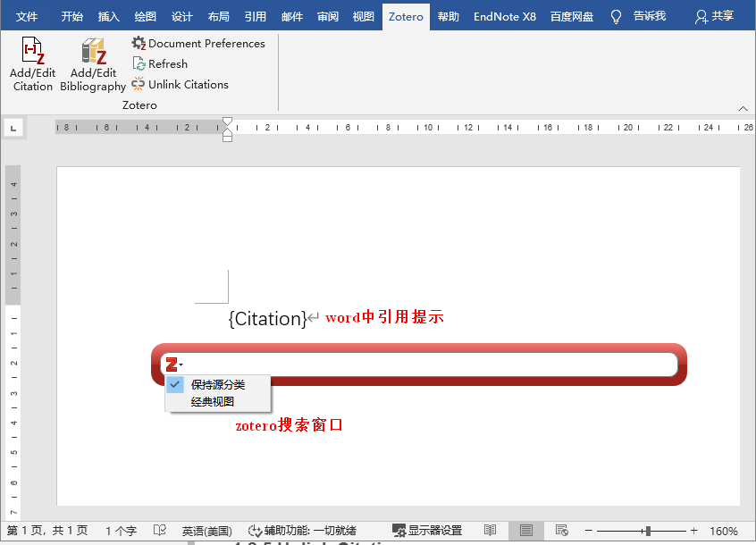Switch to the 帮助 help tab
This screenshot has height=545, width=756.
click(449, 17)
